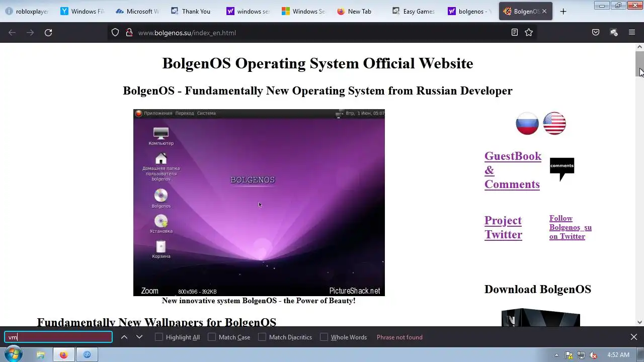Image resolution: width=644 pixels, height=362 pixels.
Task: Open File Explorer from the taskbar
Action: point(40,354)
